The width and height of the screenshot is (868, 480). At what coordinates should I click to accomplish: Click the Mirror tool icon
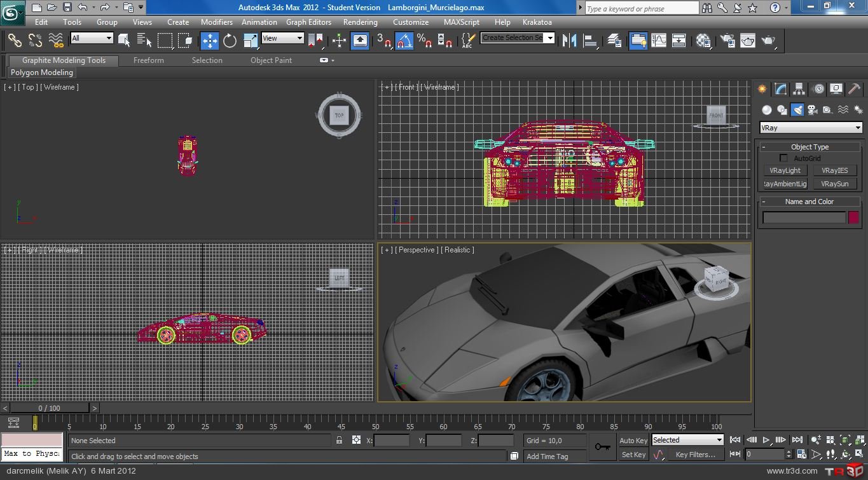point(569,41)
